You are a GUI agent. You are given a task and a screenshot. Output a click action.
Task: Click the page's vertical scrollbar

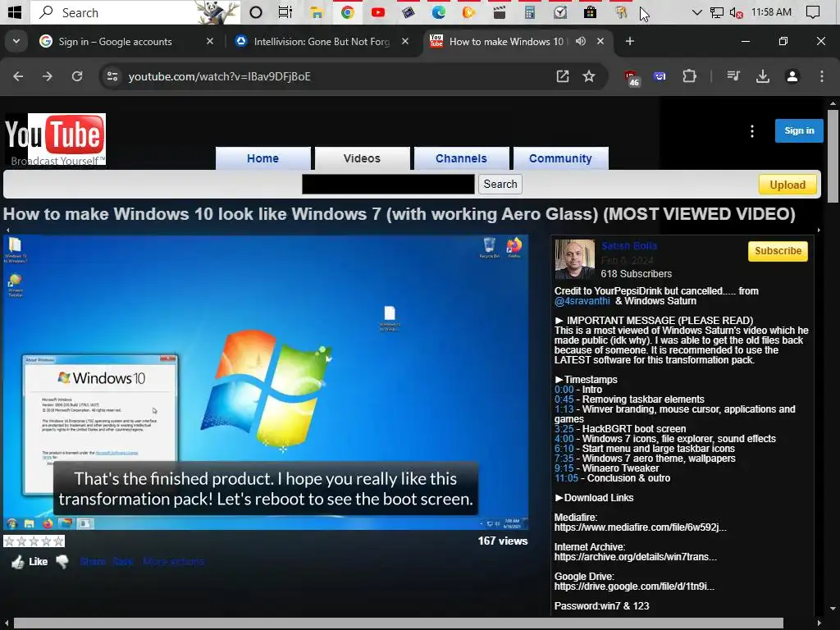click(833, 157)
